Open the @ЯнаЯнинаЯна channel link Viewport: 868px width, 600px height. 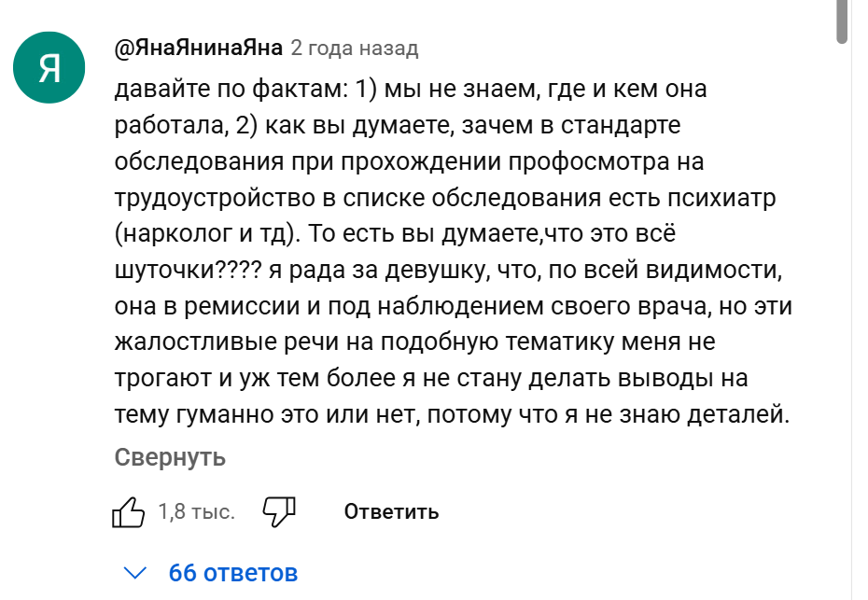coord(199,49)
